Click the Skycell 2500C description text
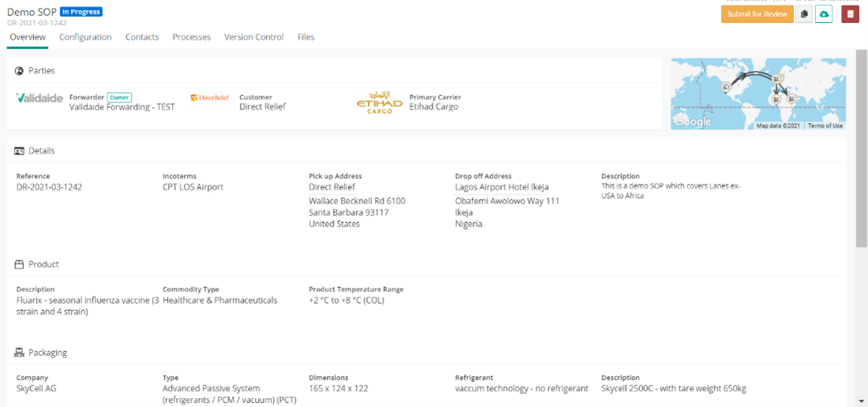Viewport: 868px width, 407px height. 674,388
